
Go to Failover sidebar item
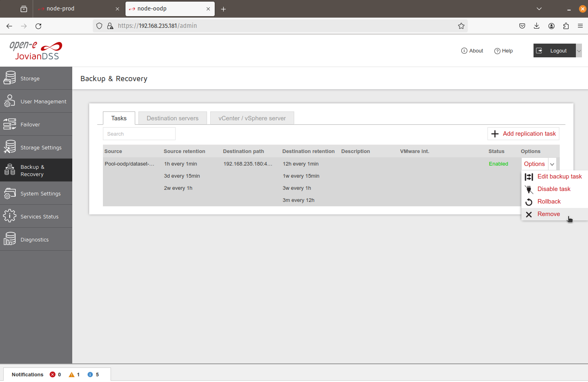click(x=36, y=124)
